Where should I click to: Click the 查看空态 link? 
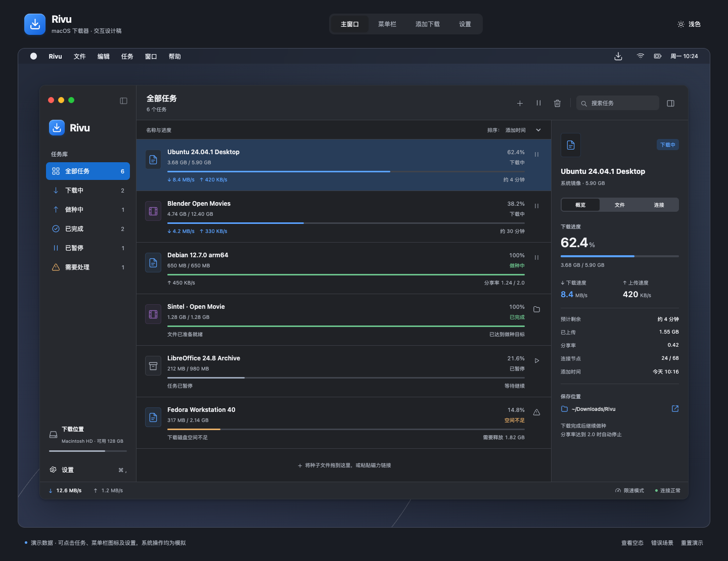[632, 543]
